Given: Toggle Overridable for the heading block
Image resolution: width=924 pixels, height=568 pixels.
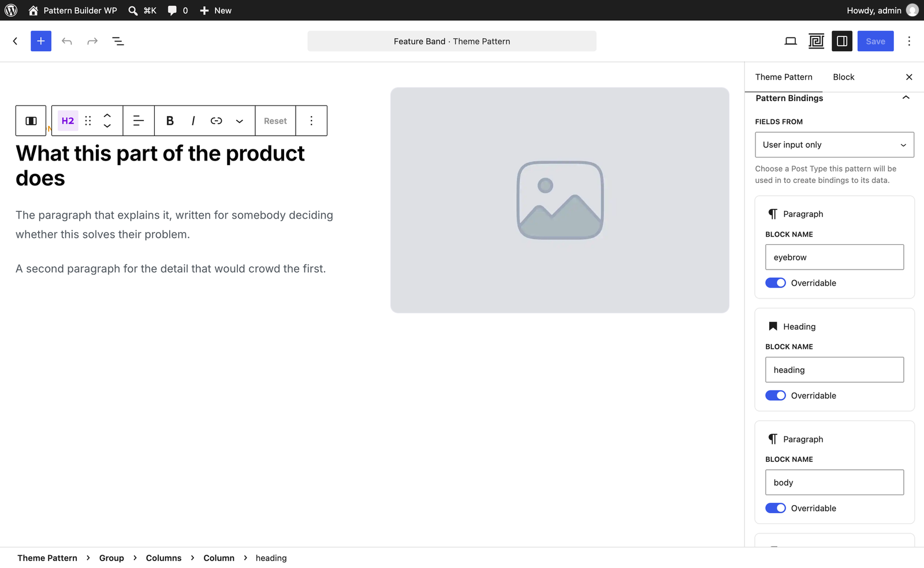Looking at the screenshot, I should point(776,395).
